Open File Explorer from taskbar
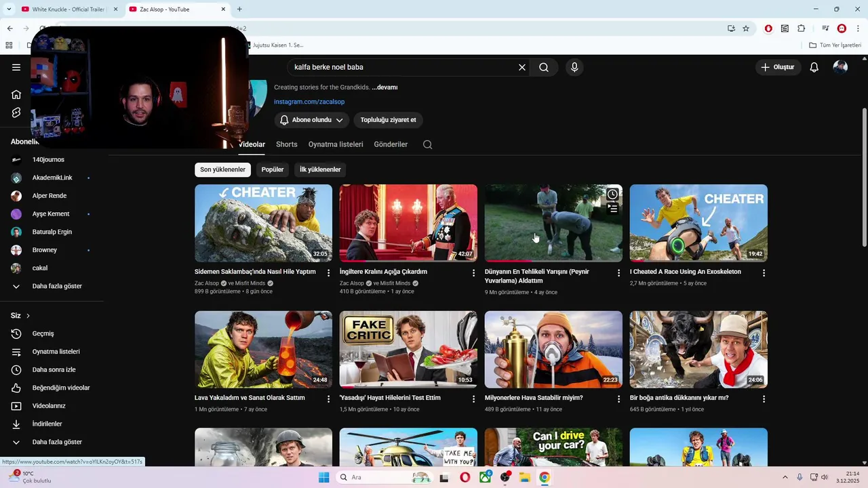 [x=525, y=477]
